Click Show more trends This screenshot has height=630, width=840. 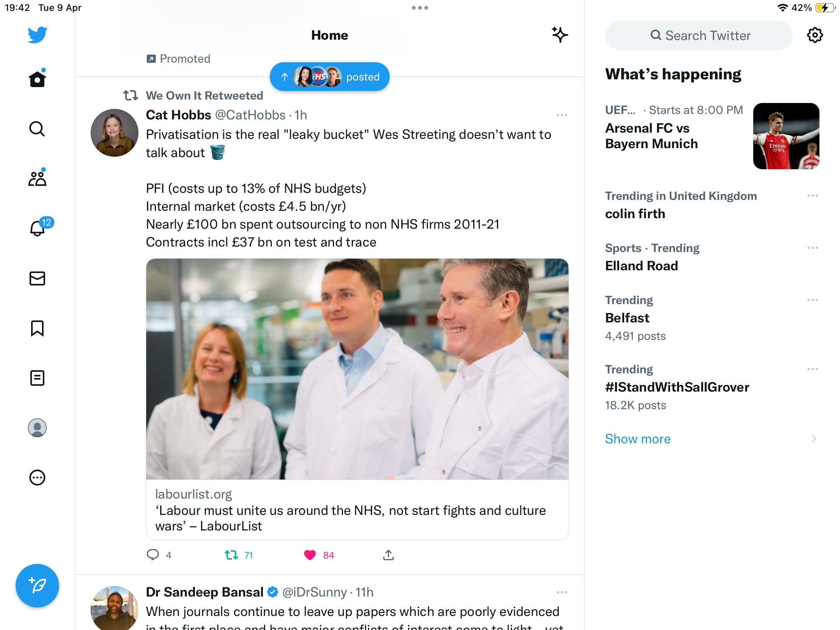[x=638, y=439]
